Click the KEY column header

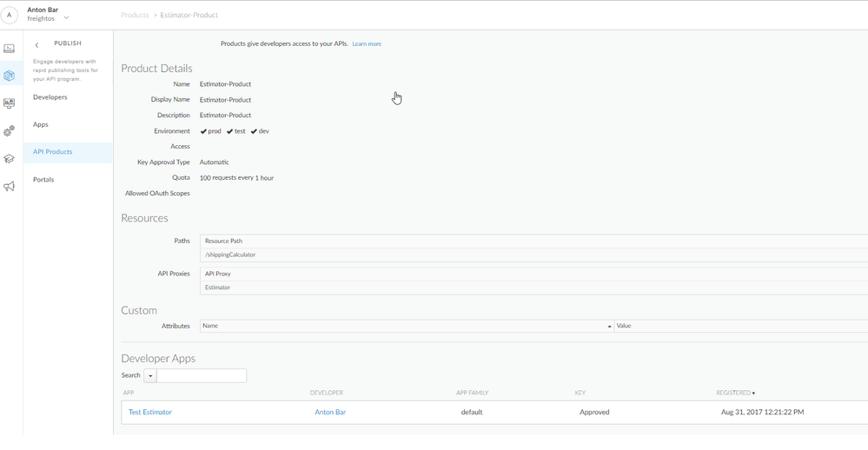[580, 393]
